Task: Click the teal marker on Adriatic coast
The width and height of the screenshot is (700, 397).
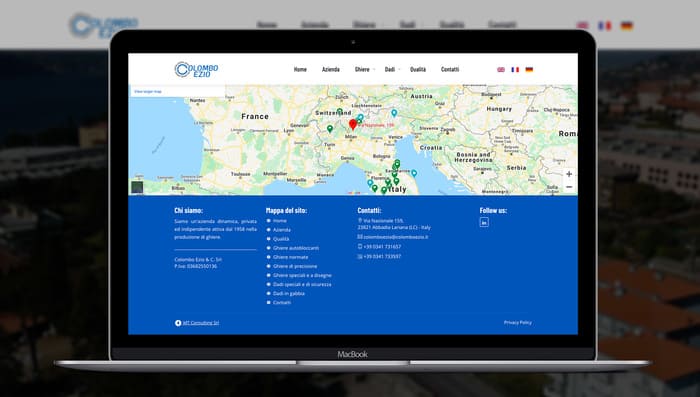Action: coord(414,173)
